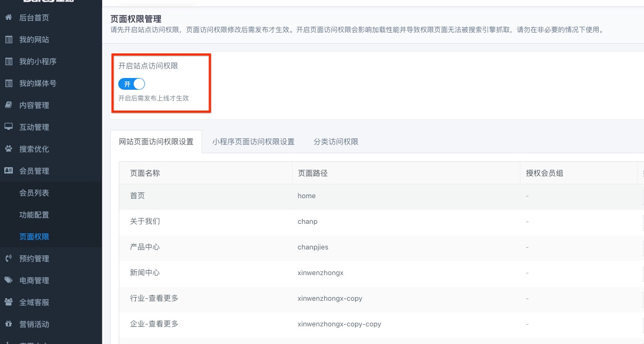
Task: Expand the 我的媒体号 sidebar menu
Action: pyautogui.click(x=37, y=83)
